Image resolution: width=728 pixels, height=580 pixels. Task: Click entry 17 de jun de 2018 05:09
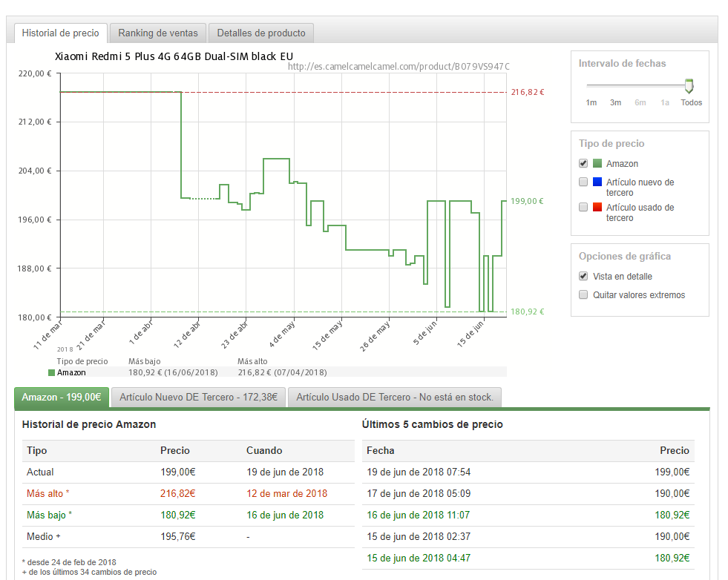coord(419,494)
